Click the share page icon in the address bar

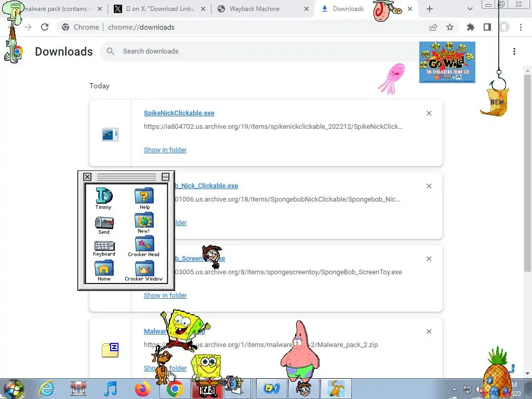[x=433, y=28]
